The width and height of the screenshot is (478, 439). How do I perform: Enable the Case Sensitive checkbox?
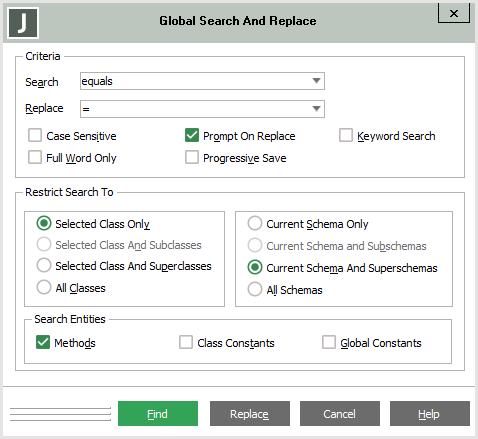pos(35,136)
